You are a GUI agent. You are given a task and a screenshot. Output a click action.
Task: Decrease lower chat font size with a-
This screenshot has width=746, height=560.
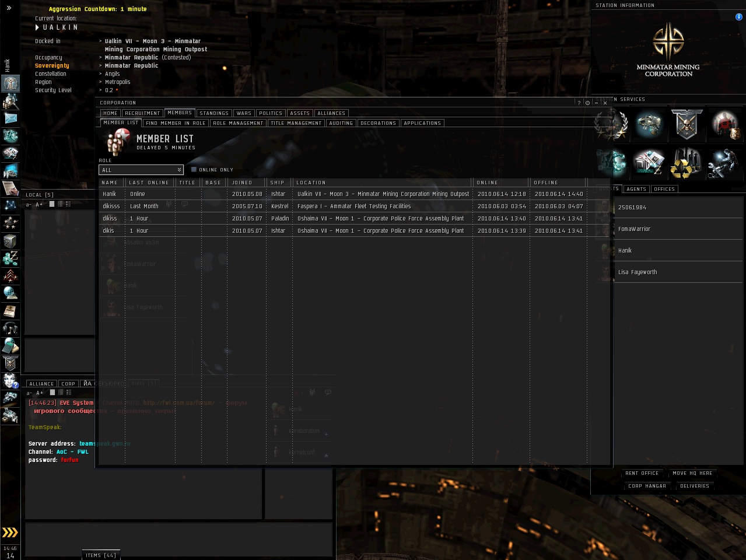[x=29, y=393]
